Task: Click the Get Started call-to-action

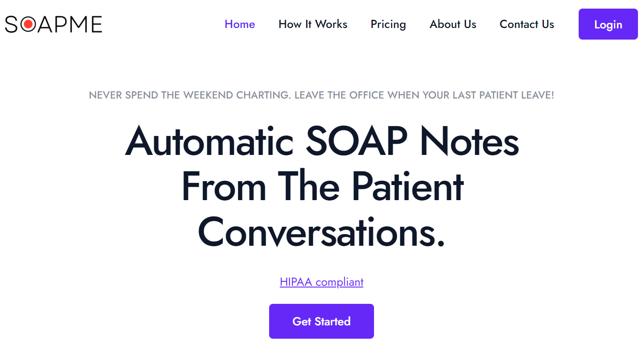Action: click(x=321, y=321)
